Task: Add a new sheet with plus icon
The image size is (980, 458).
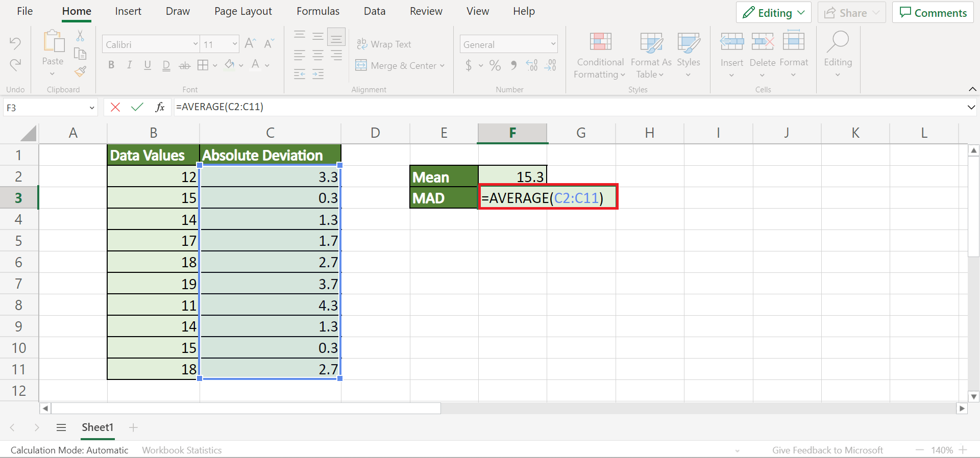Action: click(133, 427)
